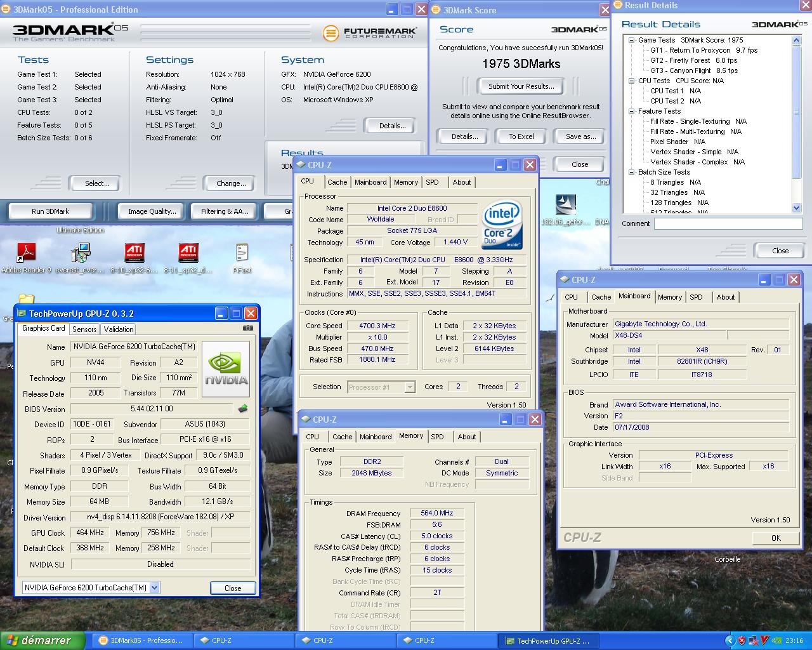Click To Excel button in 3DMark Score

(x=521, y=136)
